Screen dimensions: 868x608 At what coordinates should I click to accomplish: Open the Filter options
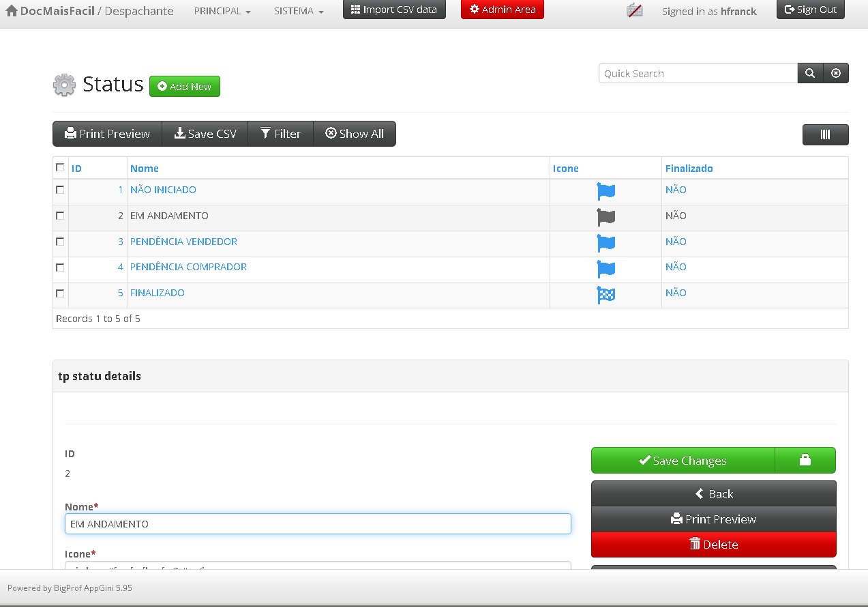280,134
